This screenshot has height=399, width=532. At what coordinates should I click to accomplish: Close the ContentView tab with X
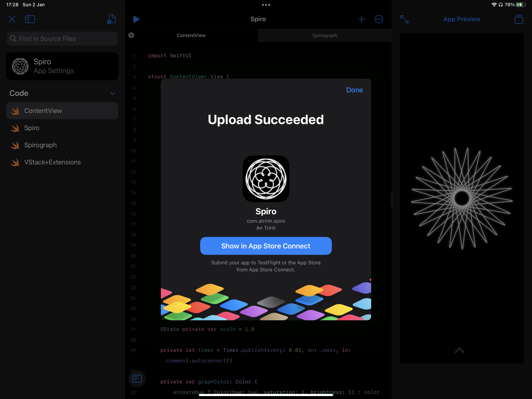pyautogui.click(x=131, y=35)
